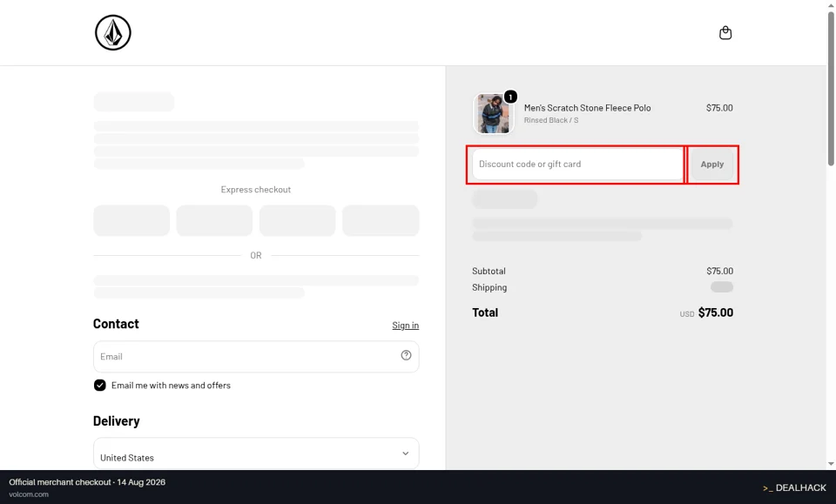The image size is (836, 504).
Task: Click the Contact section heading
Action: 116,324
